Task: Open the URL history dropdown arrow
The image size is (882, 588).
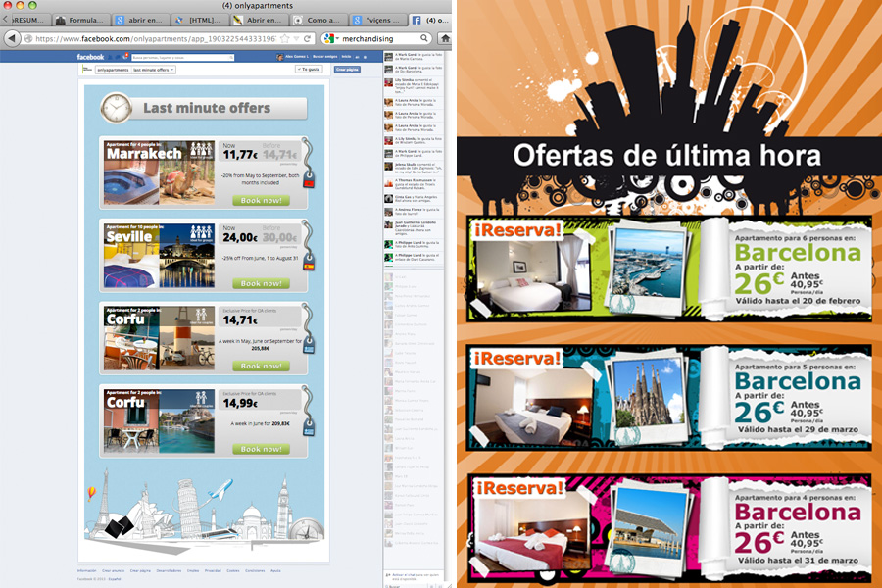Action: pos(296,39)
